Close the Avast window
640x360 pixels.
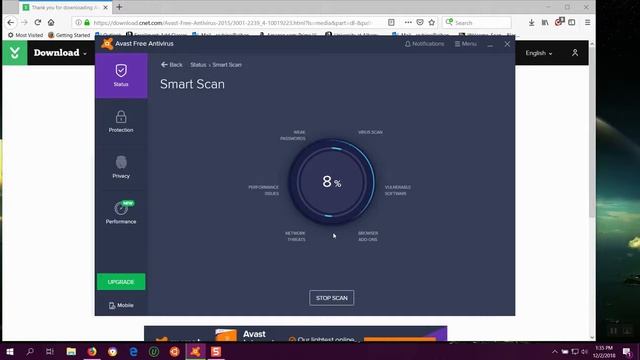point(507,44)
